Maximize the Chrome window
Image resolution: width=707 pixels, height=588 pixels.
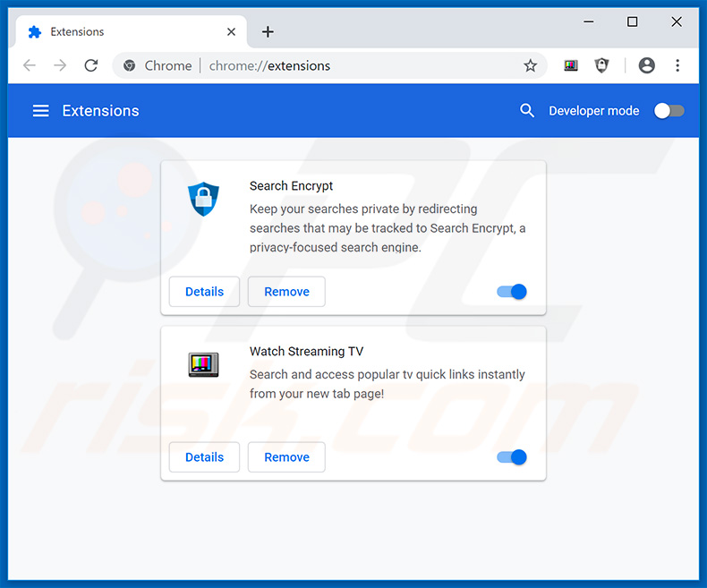click(x=632, y=21)
